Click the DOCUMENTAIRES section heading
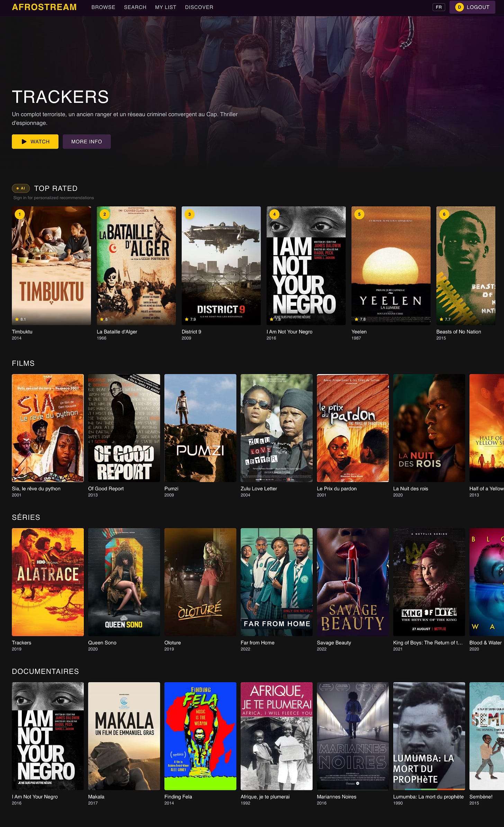504x827 pixels. (45, 672)
